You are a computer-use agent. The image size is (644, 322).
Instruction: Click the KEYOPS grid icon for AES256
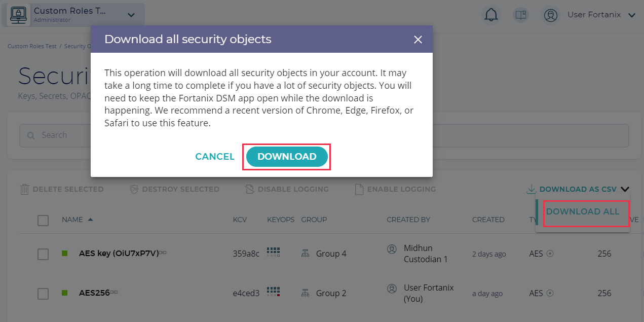[274, 292]
